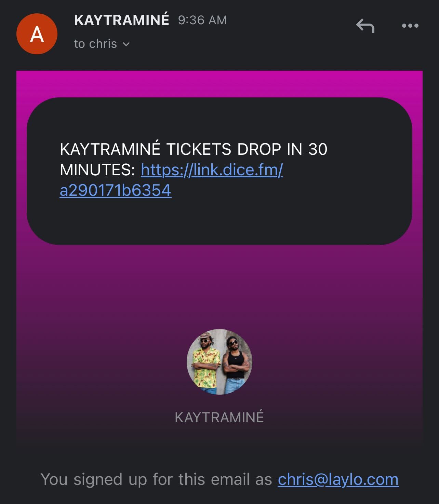Tap the orange "A" sender avatar
Image resolution: width=439 pixels, height=504 pixels.
pos(37,34)
